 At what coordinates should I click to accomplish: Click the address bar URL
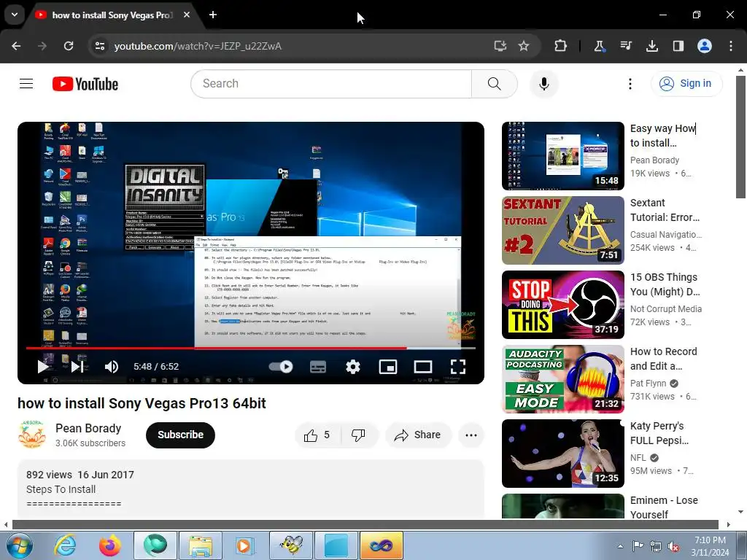(x=198, y=46)
